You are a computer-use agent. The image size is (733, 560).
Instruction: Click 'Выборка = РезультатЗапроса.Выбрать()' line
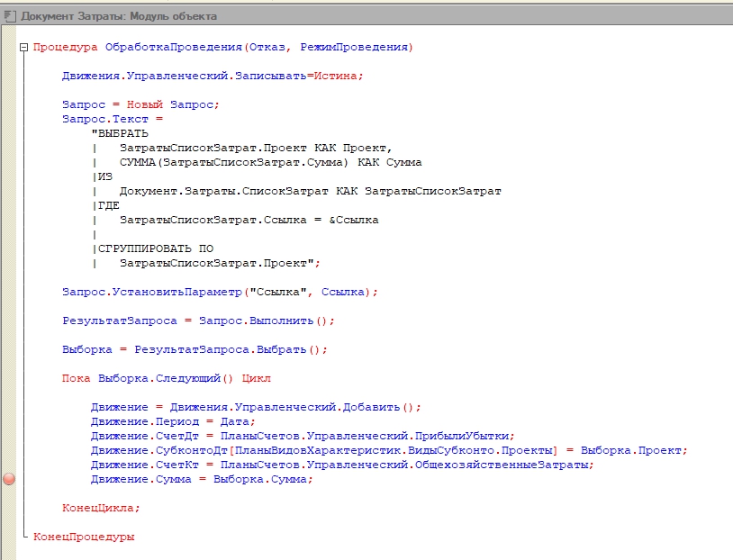195,349
